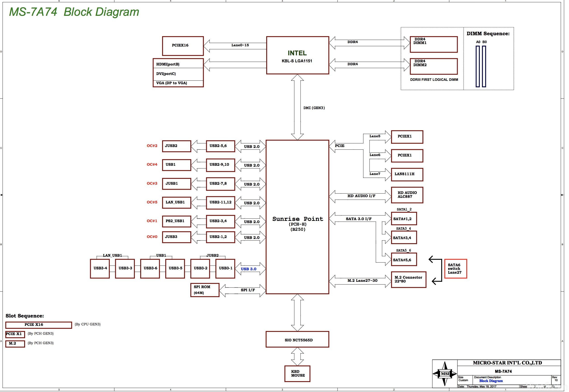Click the date 'Thursday, May 18, 2017'

[481, 387]
